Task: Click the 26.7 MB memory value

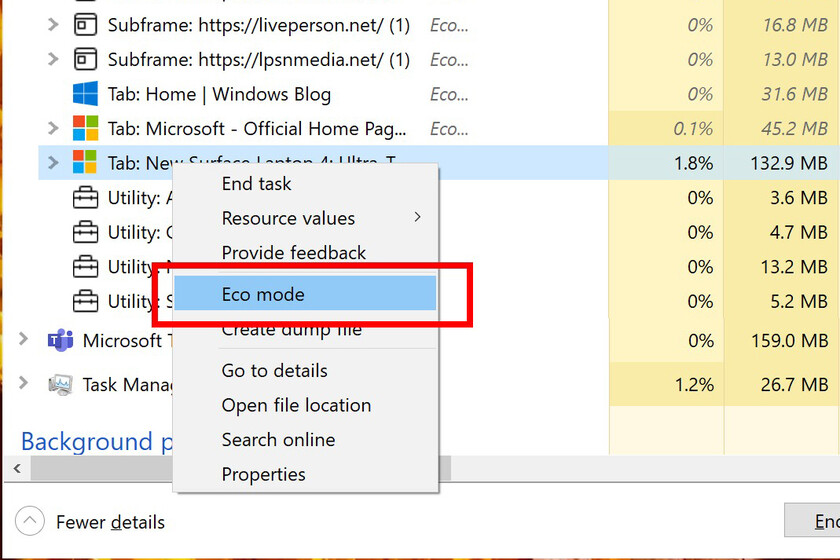Action: pyautogui.click(x=794, y=384)
